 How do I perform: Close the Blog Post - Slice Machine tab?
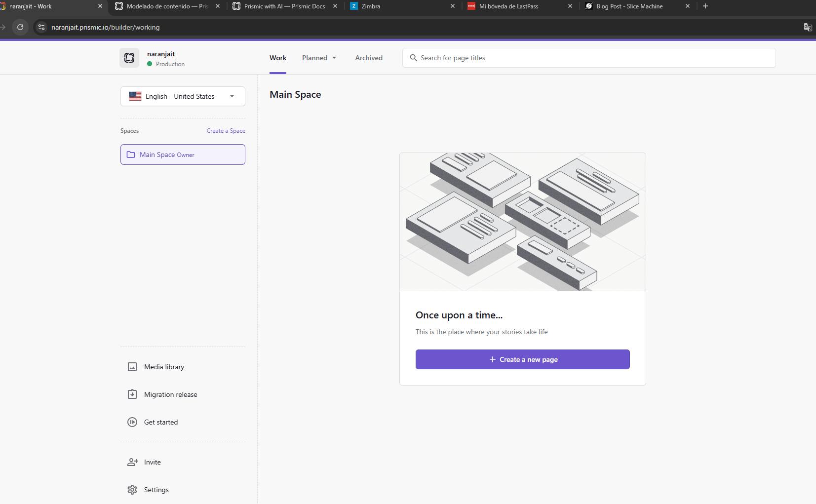688,6
